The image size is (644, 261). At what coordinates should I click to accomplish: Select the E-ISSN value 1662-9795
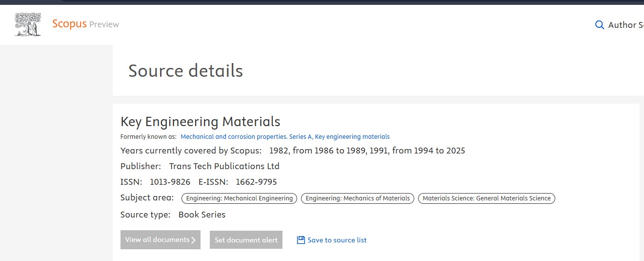256,182
